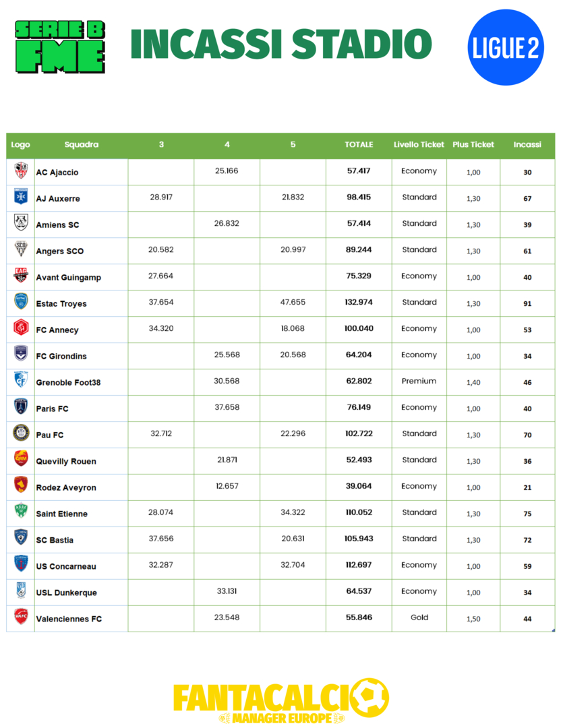Select the Valenciennes FC logo

21,618
